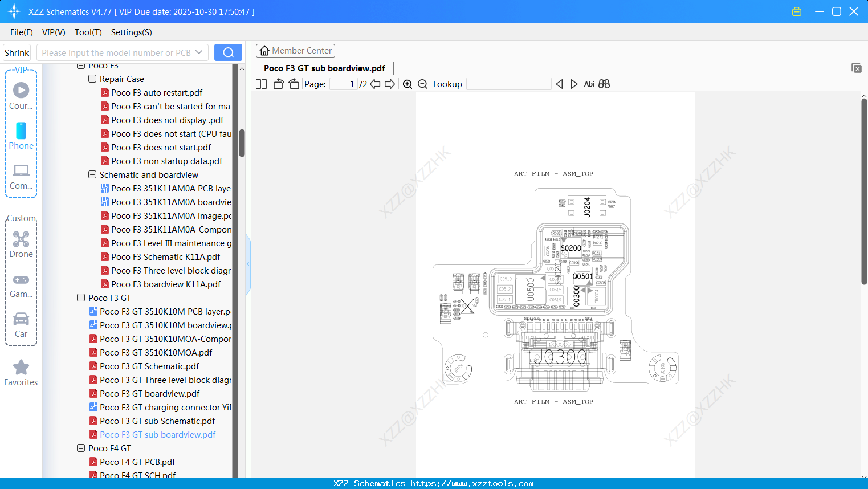This screenshot has height=489, width=868.
Task: Switch to Poco F3 GT sub boardview.pdf tab
Action: 324,68
